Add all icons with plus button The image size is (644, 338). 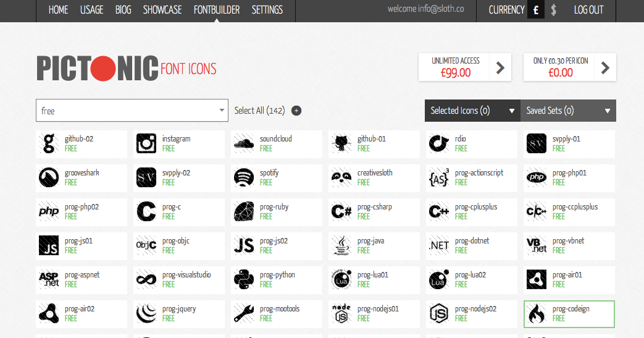coord(296,111)
